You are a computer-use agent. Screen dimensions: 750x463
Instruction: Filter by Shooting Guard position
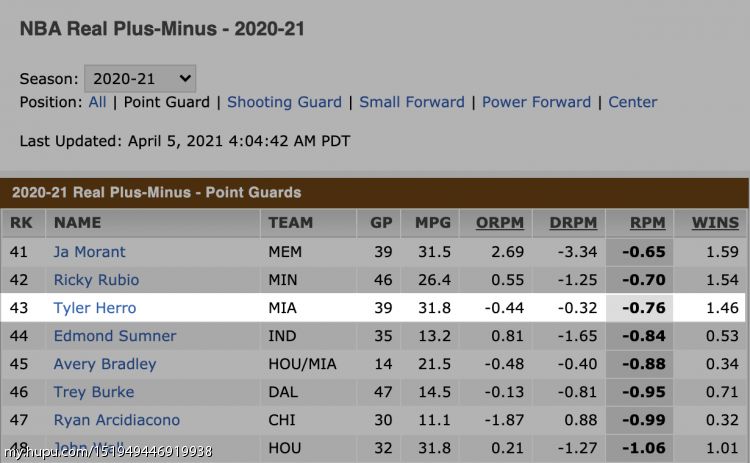[284, 102]
